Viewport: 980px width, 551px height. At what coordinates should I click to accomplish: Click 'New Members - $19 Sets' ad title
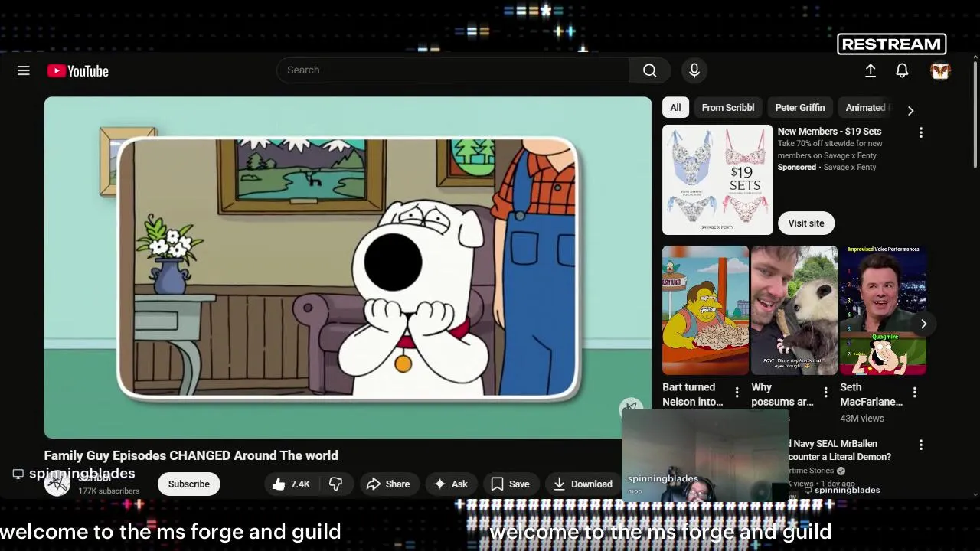829,132
